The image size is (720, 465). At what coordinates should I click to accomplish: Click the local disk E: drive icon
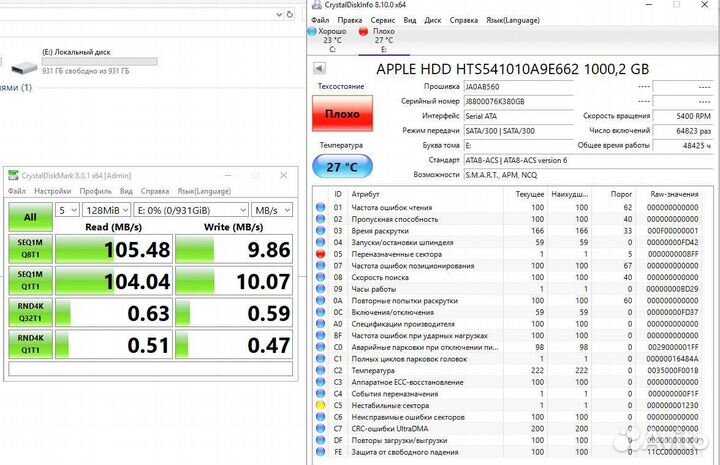[x=24, y=68]
